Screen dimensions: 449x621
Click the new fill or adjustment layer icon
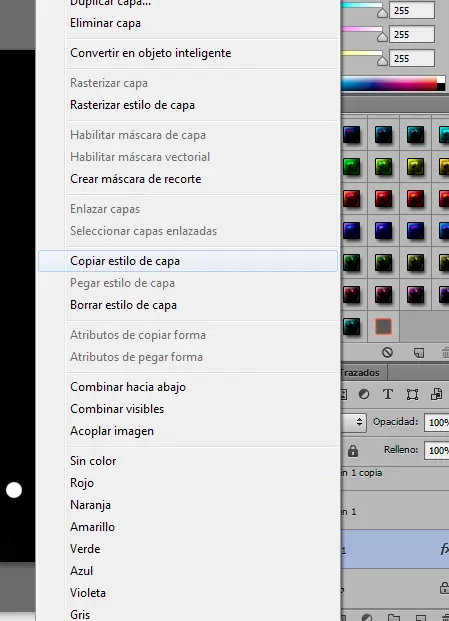pos(367,617)
